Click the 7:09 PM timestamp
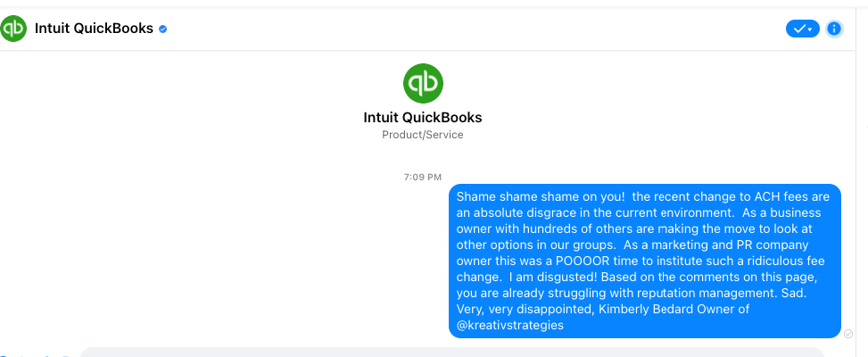This screenshot has height=357, width=868. pyautogui.click(x=423, y=178)
